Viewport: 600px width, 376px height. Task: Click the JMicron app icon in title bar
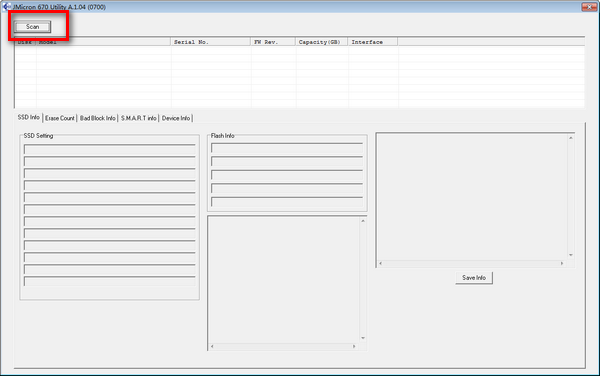(6, 7)
